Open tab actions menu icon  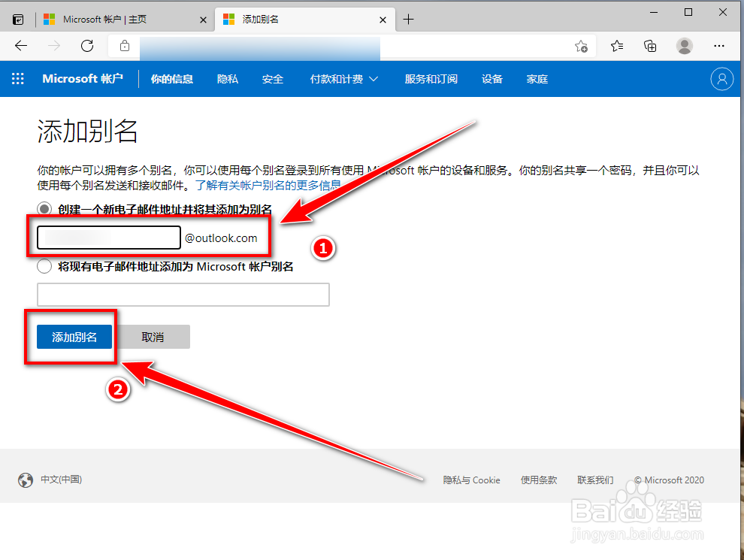tap(18, 20)
